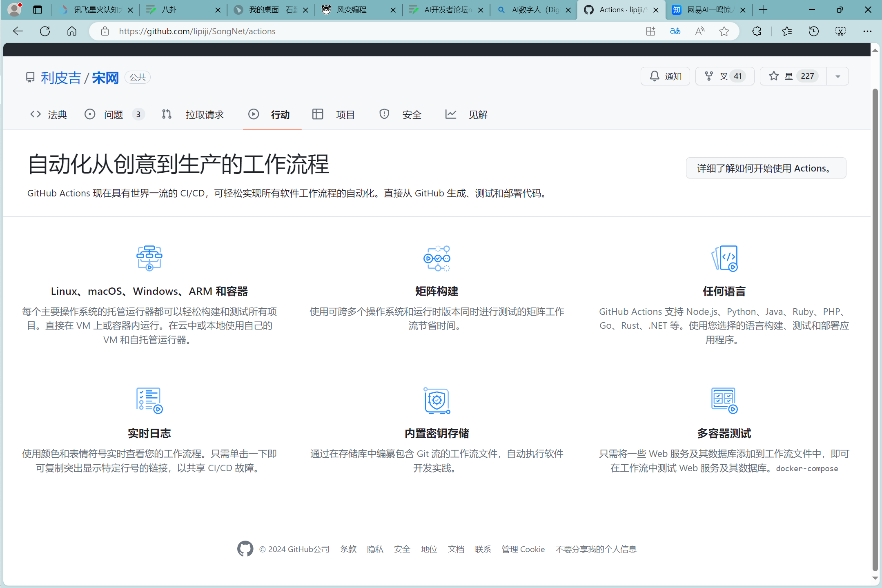Click the repository icon beside 利皮吉
882x588 pixels.
pos(30,77)
